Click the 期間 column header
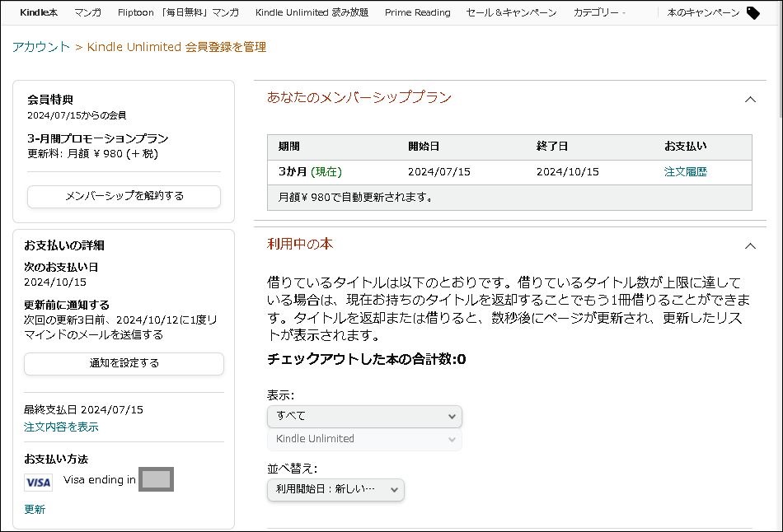 [x=288, y=147]
